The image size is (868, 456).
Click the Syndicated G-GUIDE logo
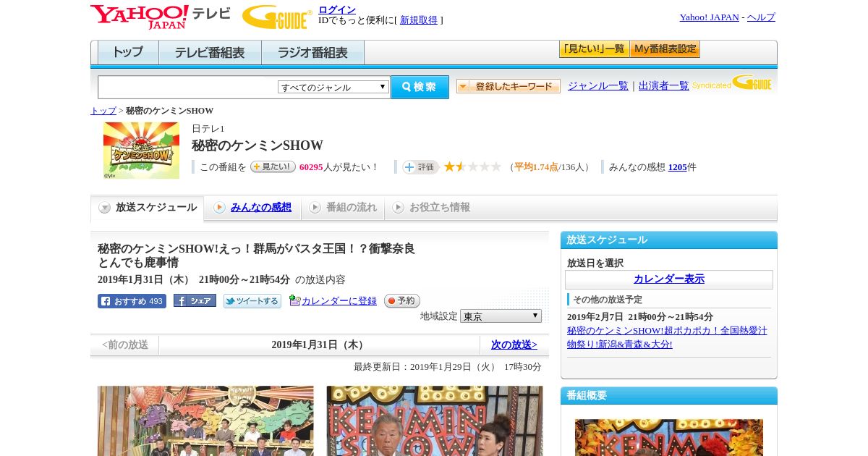click(732, 83)
